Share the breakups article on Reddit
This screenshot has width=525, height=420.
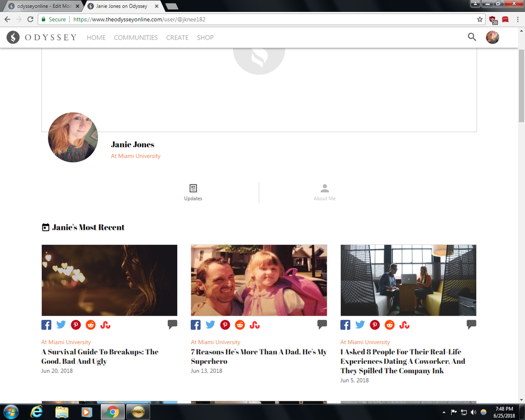tap(91, 325)
